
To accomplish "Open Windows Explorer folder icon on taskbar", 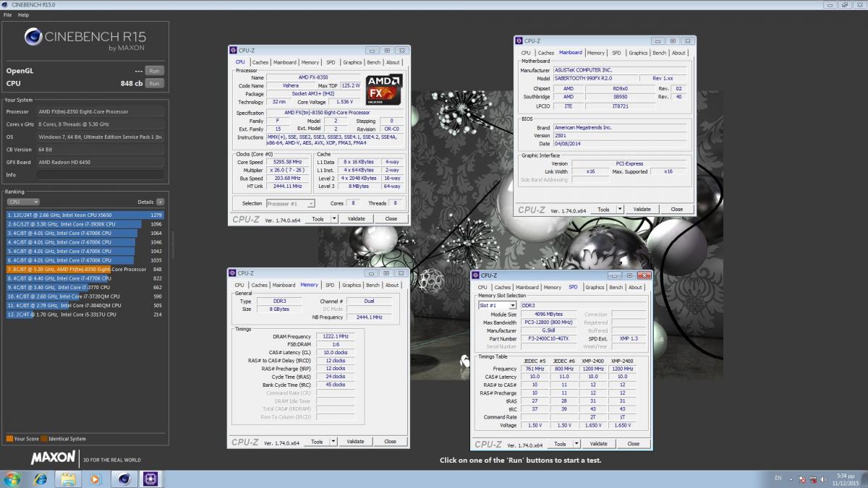I will point(68,479).
